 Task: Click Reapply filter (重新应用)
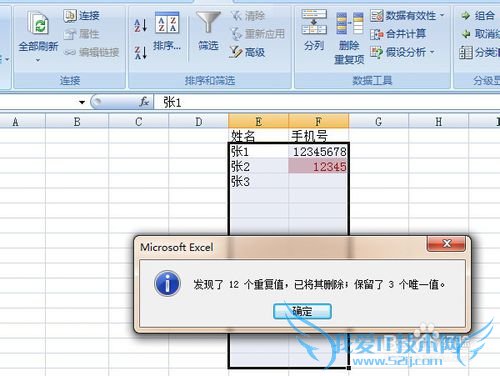coord(258,34)
